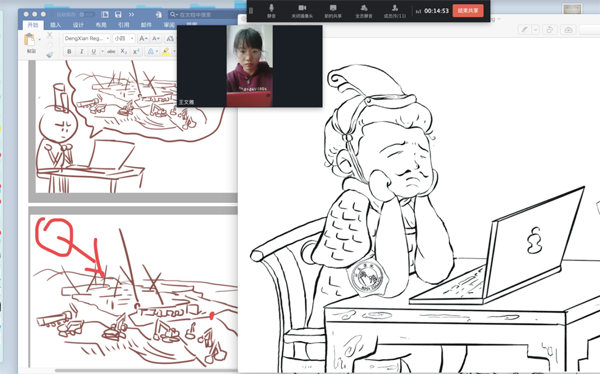Expand the 小四 font size dropdown
This screenshot has height=374, width=600.
[124, 38]
